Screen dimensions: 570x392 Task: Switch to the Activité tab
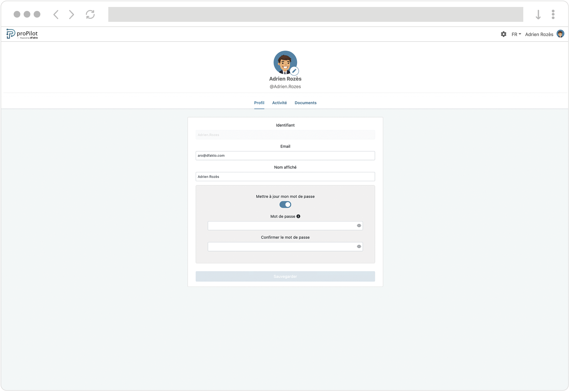[x=279, y=103]
